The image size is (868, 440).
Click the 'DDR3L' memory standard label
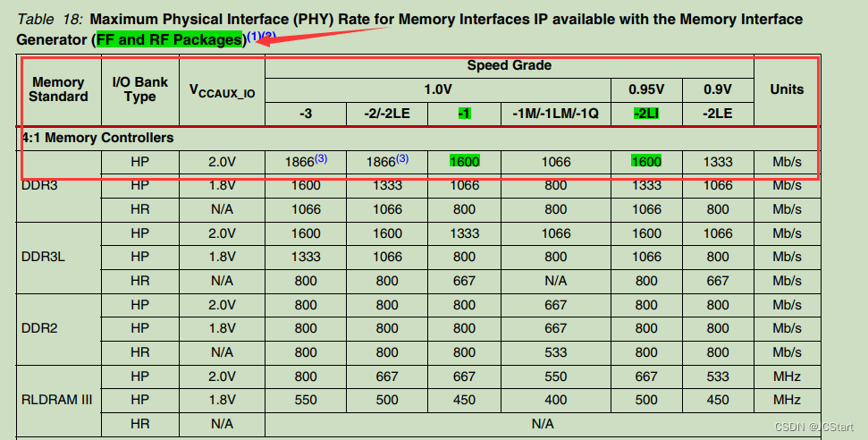pyautogui.click(x=43, y=257)
